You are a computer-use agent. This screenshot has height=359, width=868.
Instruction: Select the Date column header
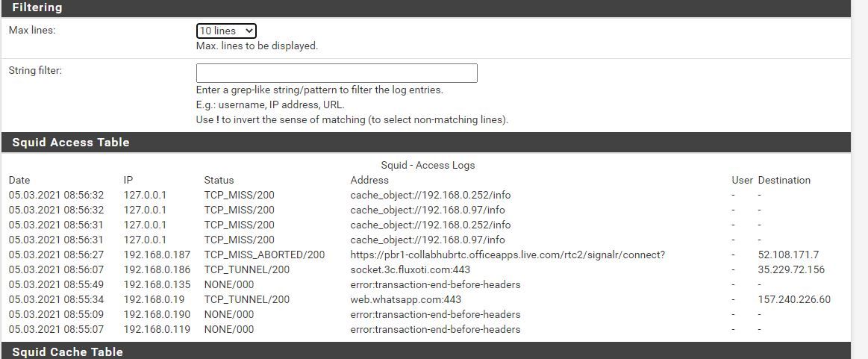(19, 180)
